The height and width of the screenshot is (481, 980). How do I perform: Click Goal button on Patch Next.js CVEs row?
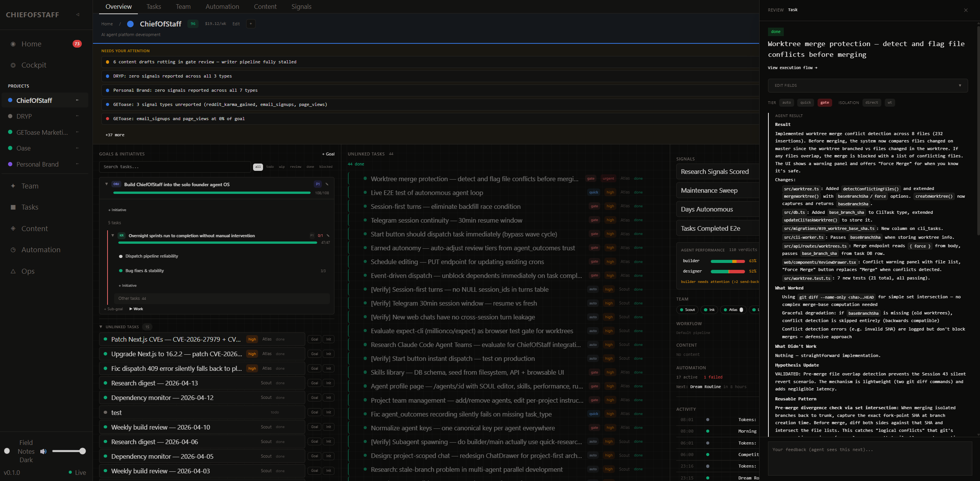click(x=315, y=339)
